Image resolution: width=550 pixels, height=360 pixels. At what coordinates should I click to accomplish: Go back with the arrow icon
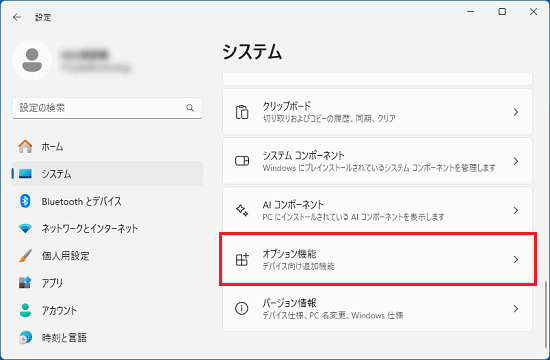(x=16, y=17)
